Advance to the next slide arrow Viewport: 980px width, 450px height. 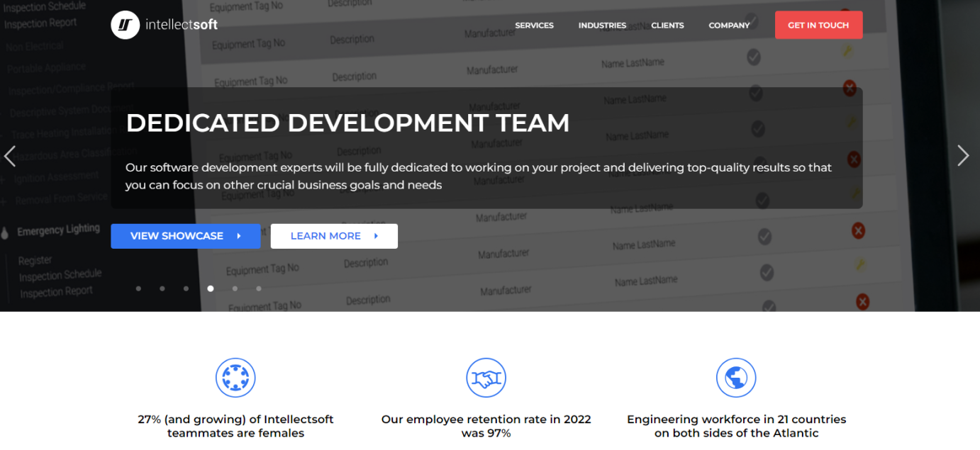(962, 156)
